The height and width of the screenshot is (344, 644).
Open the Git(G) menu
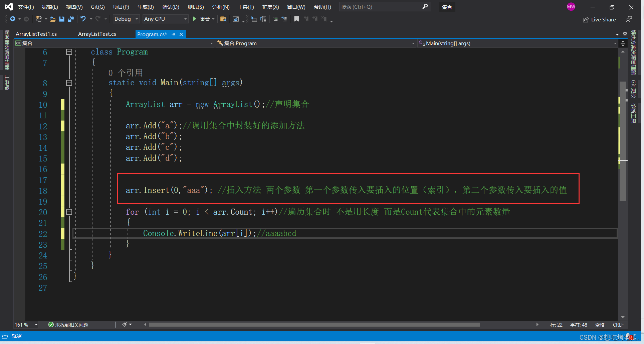(97, 7)
